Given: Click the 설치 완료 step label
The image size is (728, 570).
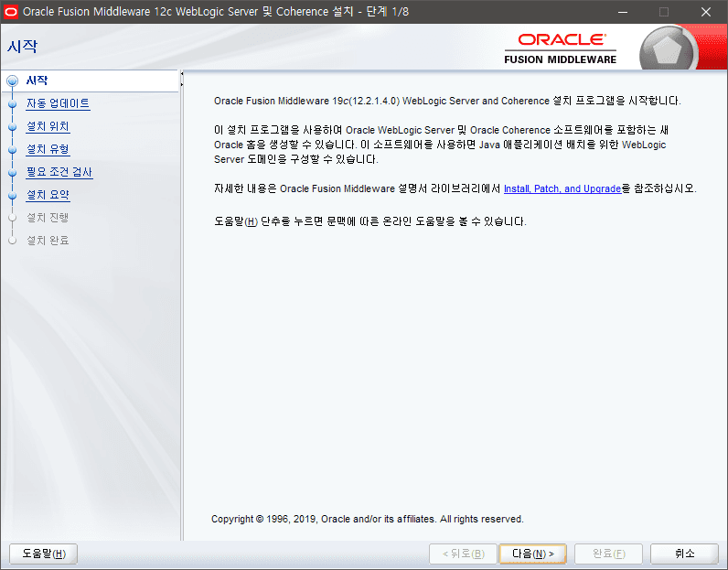Looking at the screenshot, I should (x=48, y=241).
